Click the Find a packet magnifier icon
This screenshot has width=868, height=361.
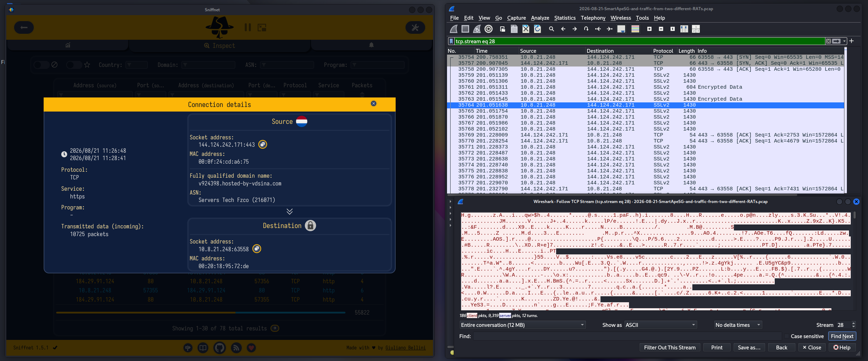coord(552,29)
